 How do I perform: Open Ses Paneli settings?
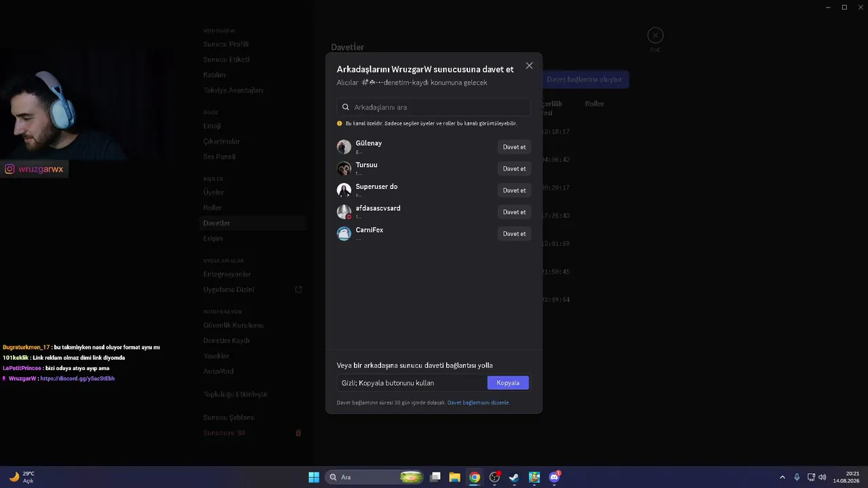click(x=220, y=157)
